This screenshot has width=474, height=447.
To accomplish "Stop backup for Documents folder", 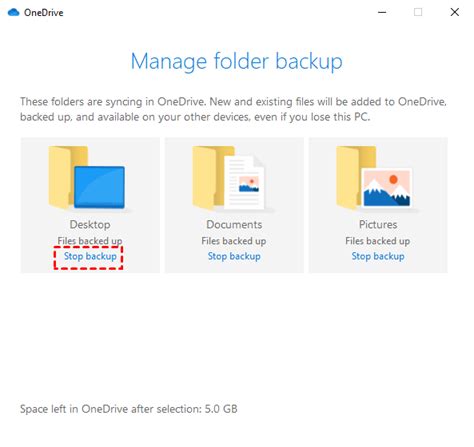I will pyautogui.click(x=234, y=256).
